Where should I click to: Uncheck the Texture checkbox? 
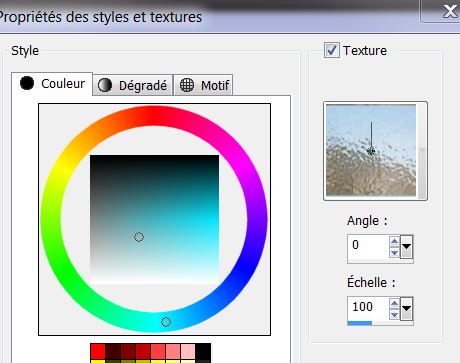click(332, 50)
